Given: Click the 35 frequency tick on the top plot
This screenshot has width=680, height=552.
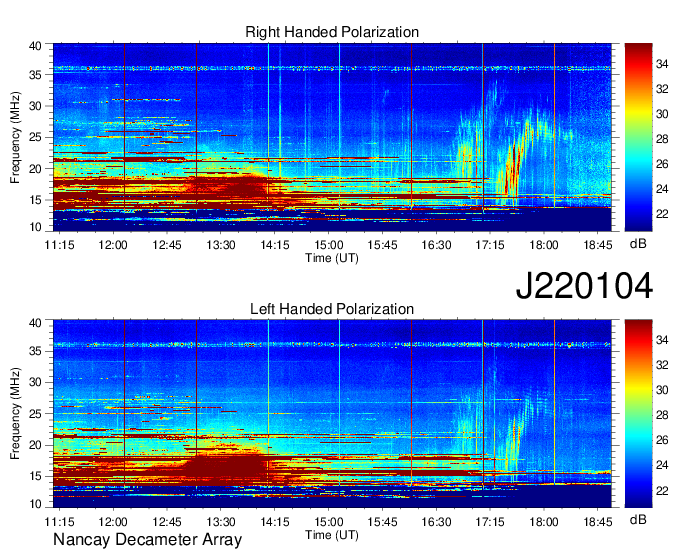Looking at the screenshot, I should pyautogui.click(x=35, y=75).
